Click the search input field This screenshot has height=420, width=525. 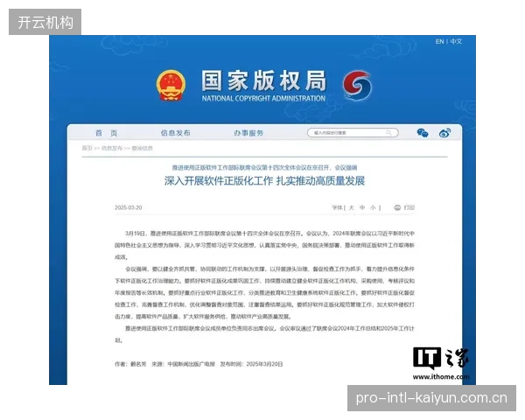coord(353,133)
